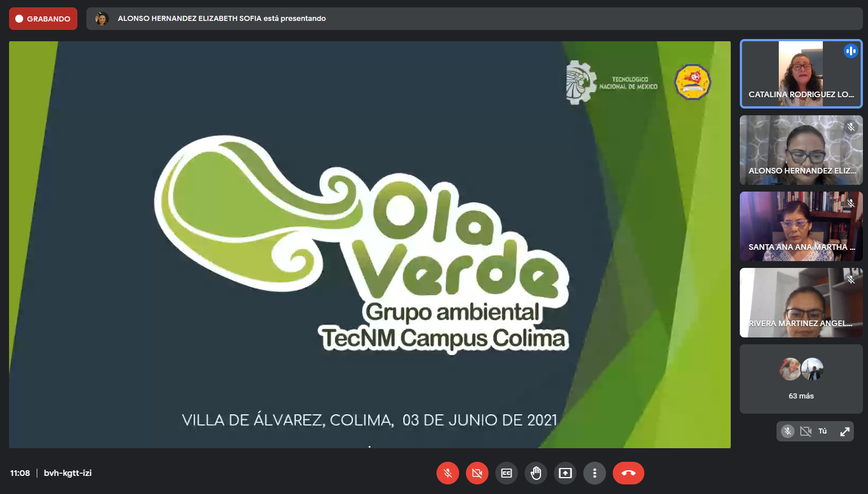Click the muted mic icon in self-view
The width and height of the screenshot is (868, 494).
pos(788,431)
